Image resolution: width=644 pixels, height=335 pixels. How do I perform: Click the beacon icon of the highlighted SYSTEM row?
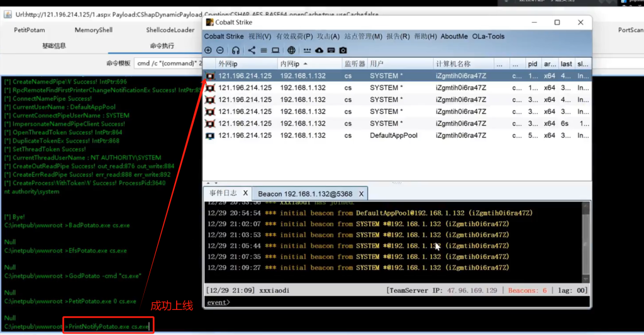click(x=210, y=76)
